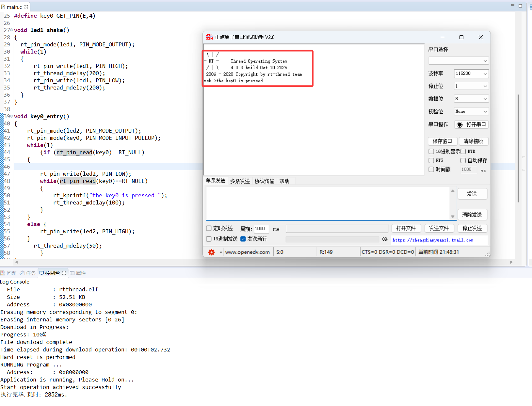This screenshot has width=532, height=406.
Task: Click the gear settings icon in serial assistant
Action: coord(212,252)
